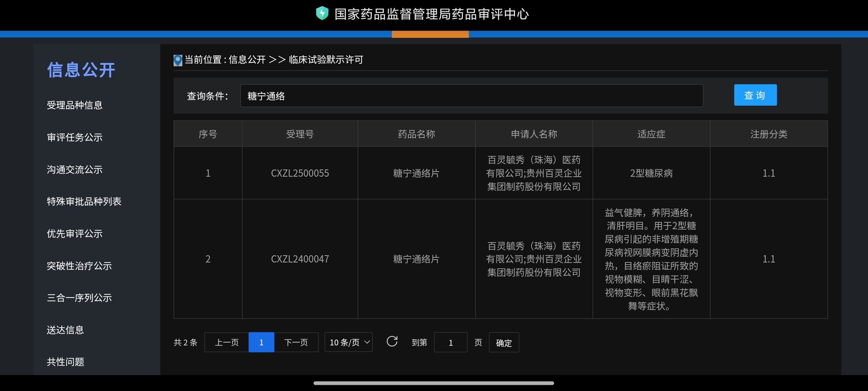Click acceptance number CXZL2500055

point(300,173)
